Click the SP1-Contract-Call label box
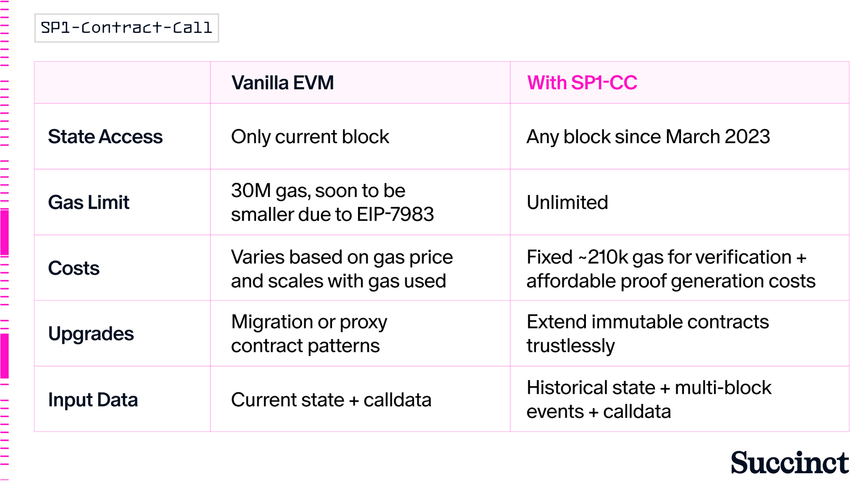This screenshot has height=488, width=868. pos(126,28)
